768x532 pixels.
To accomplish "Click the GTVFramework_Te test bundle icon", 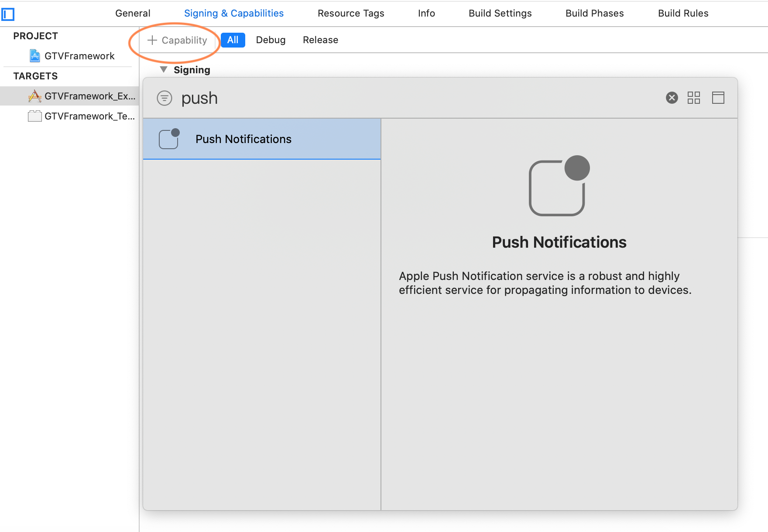I will (x=35, y=116).
